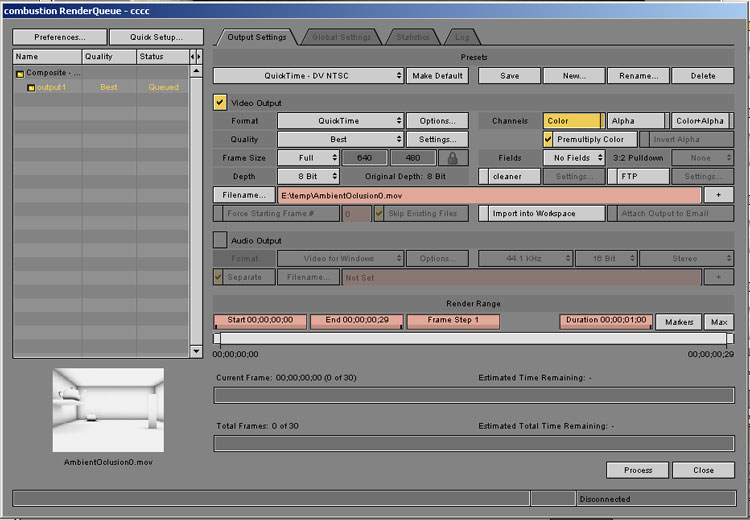The width and height of the screenshot is (750, 520).
Task: Toggle Skip Existing Files checkbox
Action: [x=379, y=213]
